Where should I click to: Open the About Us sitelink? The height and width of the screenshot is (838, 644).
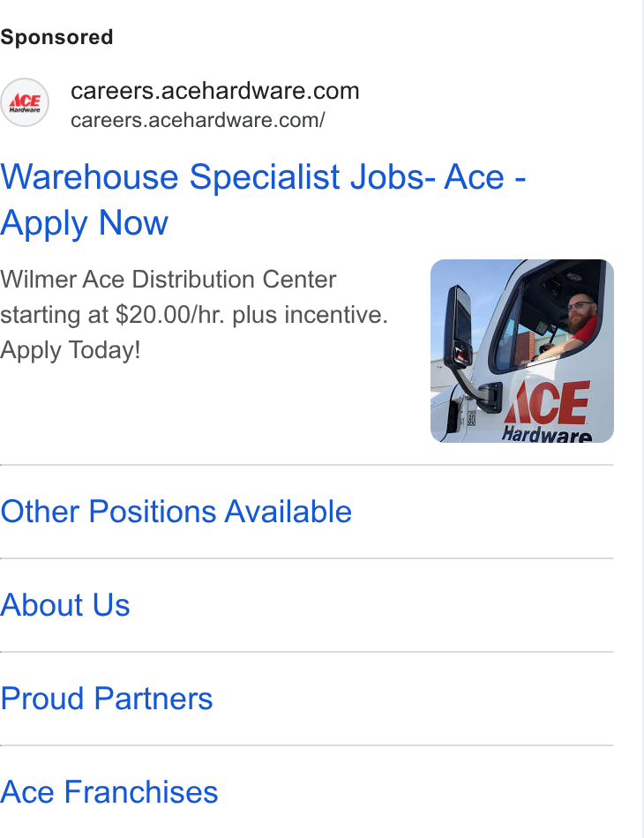[64, 605]
